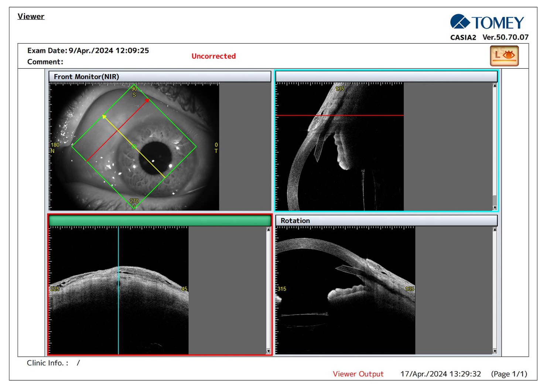Click the cyan vertical line in bottom-left scan

tap(119, 290)
